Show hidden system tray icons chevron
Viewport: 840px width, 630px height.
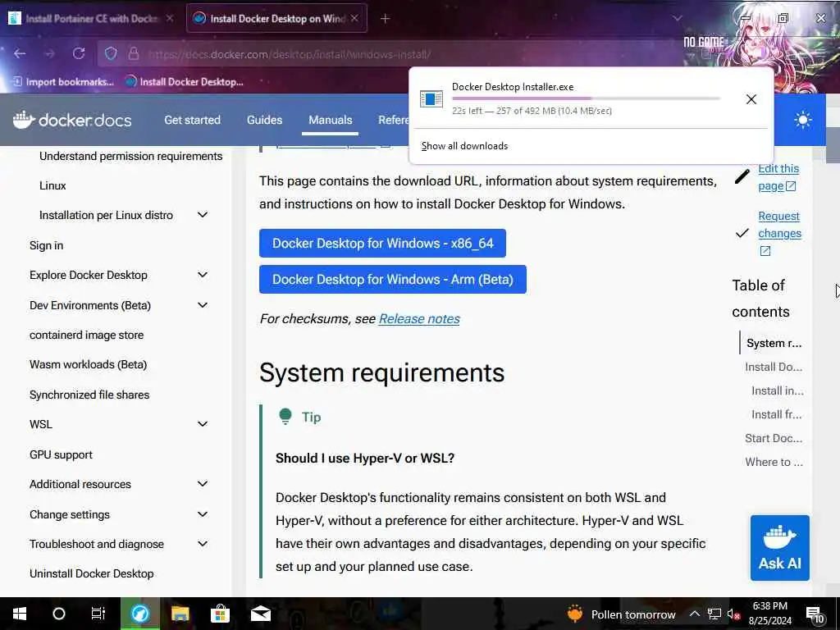pos(694,614)
